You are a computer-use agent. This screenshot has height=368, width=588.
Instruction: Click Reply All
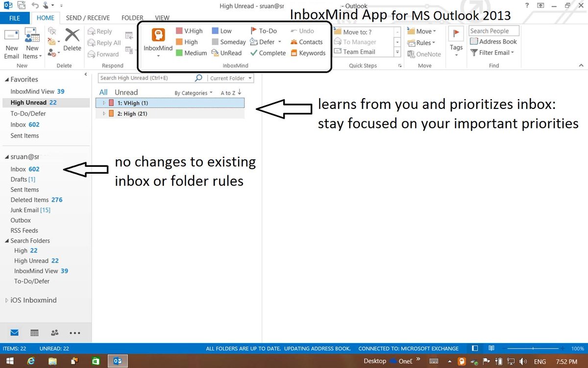pyautogui.click(x=104, y=43)
